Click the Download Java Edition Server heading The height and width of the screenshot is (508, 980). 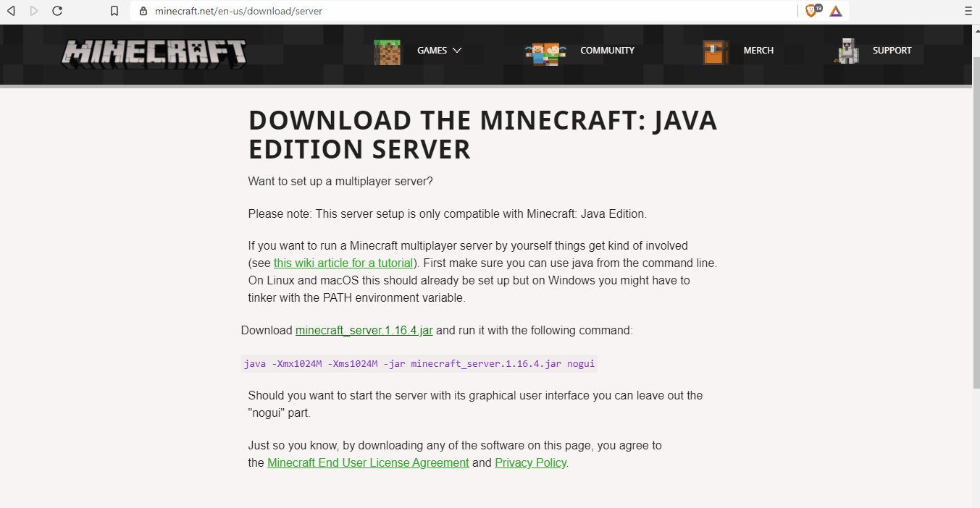point(483,135)
